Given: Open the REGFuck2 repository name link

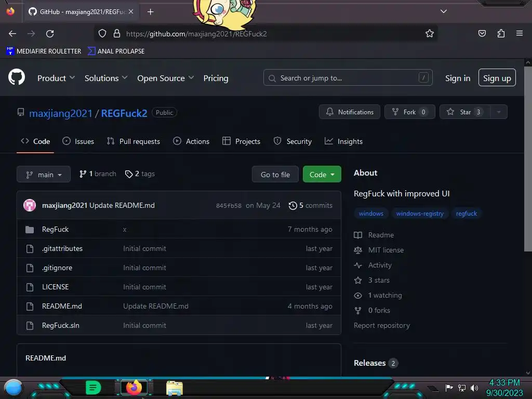Looking at the screenshot, I should (124, 113).
